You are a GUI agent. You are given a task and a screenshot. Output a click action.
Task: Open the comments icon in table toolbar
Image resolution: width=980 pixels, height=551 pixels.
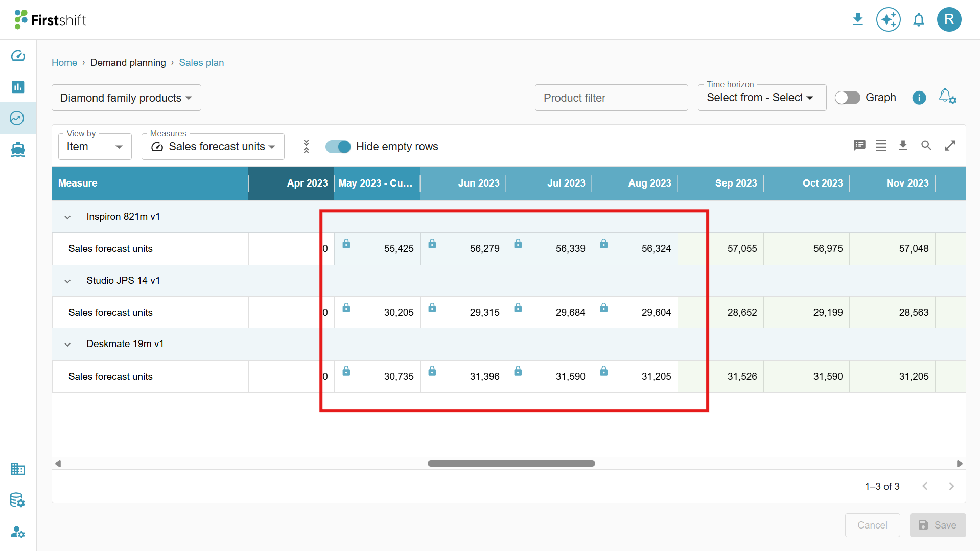(x=859, y=146)
